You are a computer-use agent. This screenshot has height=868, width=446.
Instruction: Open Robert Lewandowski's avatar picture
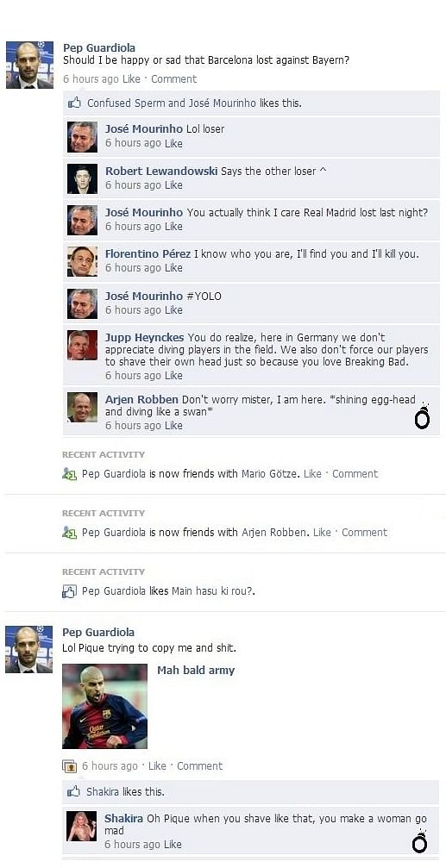coord(83,178)
